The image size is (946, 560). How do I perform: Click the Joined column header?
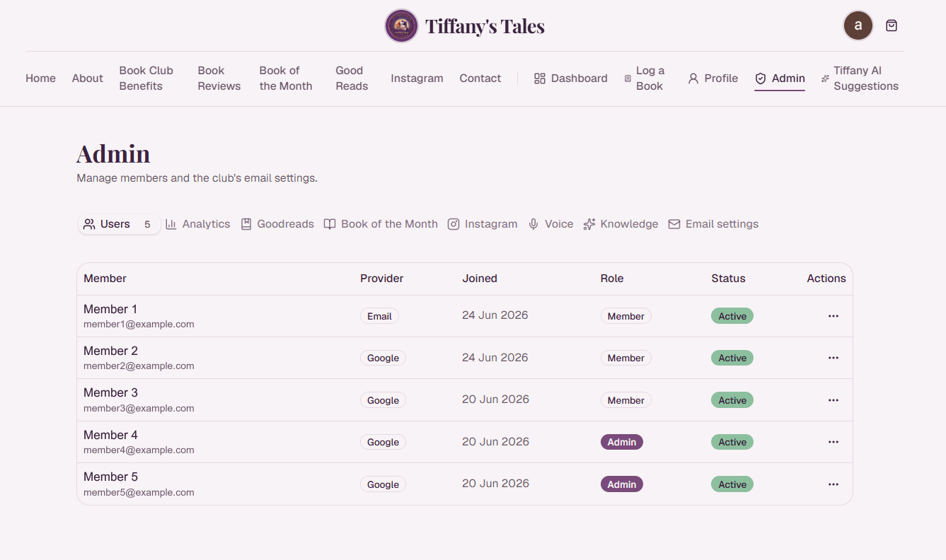click(x=480, y=279)
